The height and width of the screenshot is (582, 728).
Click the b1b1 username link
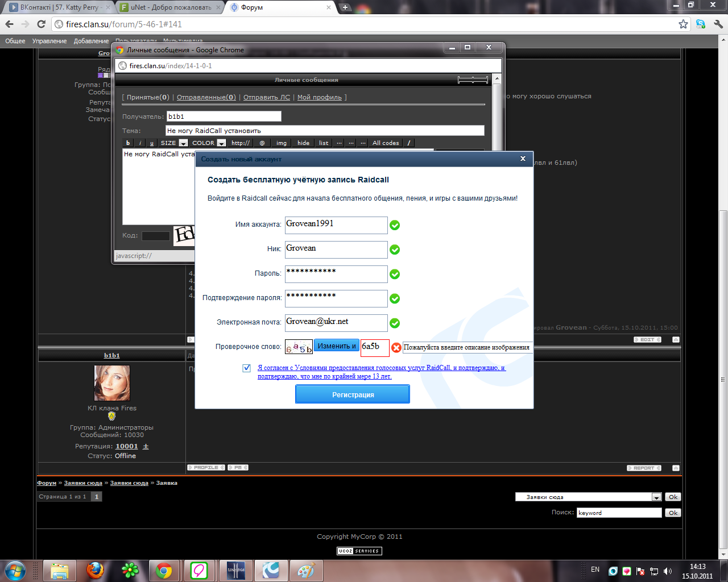point(111,355)
